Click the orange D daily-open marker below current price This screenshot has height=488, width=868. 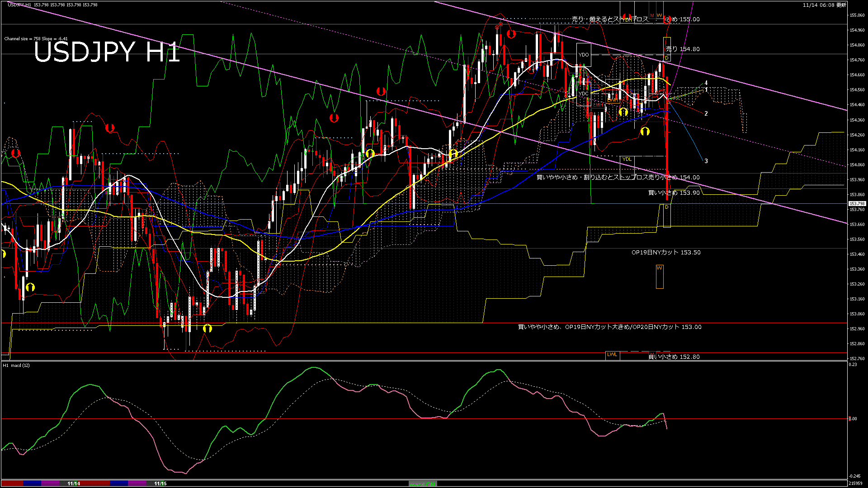(x=666, y=206)
